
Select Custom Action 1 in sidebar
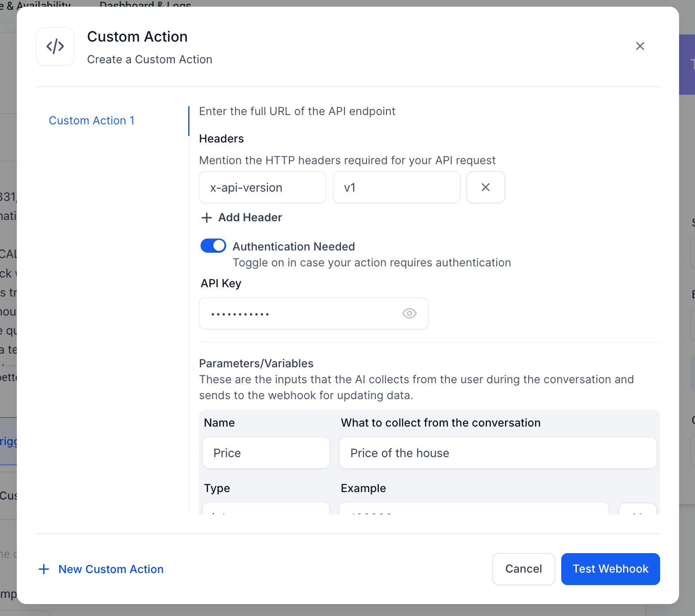pos(92,120)
